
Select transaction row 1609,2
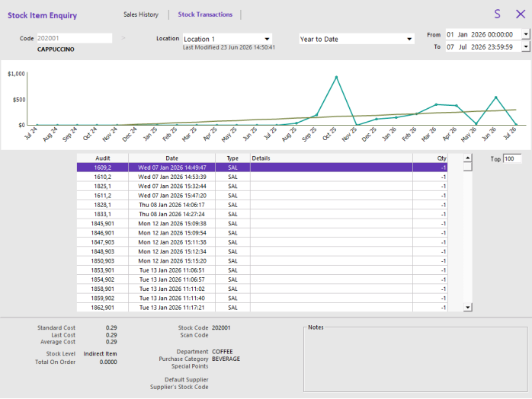coord(262,168)
